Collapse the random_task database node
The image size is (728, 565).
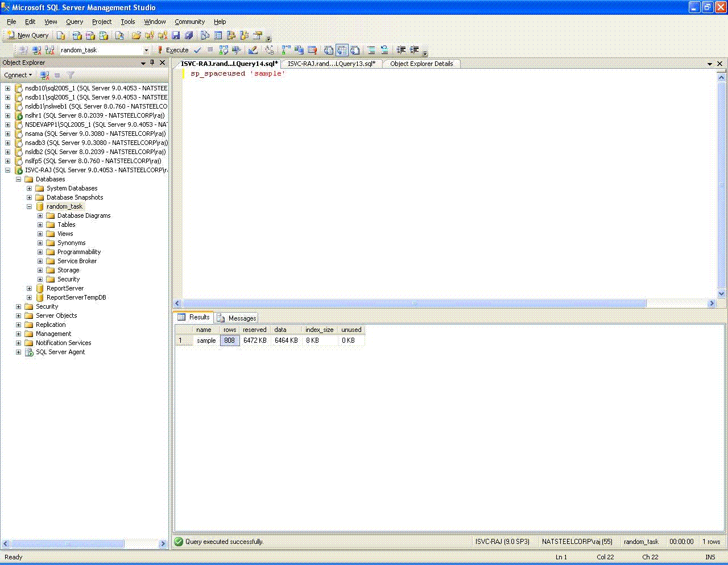[x=30, y=206]
